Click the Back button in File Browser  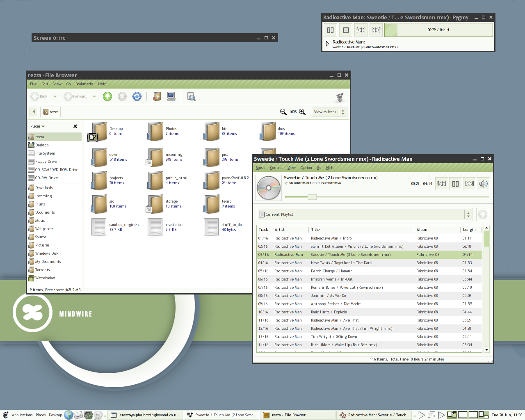[39, 96]
